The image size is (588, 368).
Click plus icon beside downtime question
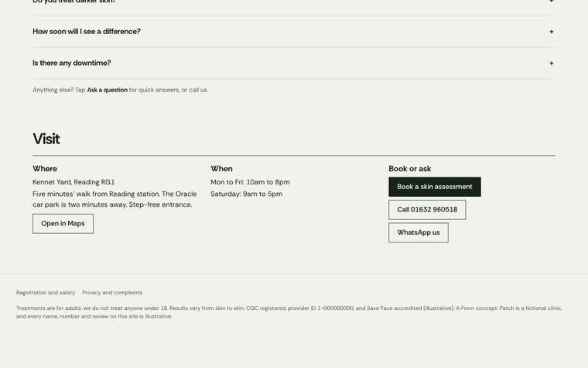[x=551, y=64]
